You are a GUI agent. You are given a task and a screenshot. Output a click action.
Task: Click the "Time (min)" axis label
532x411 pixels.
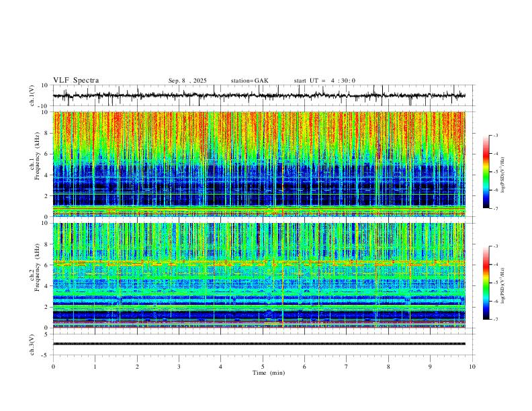click(x=269, y=373)
